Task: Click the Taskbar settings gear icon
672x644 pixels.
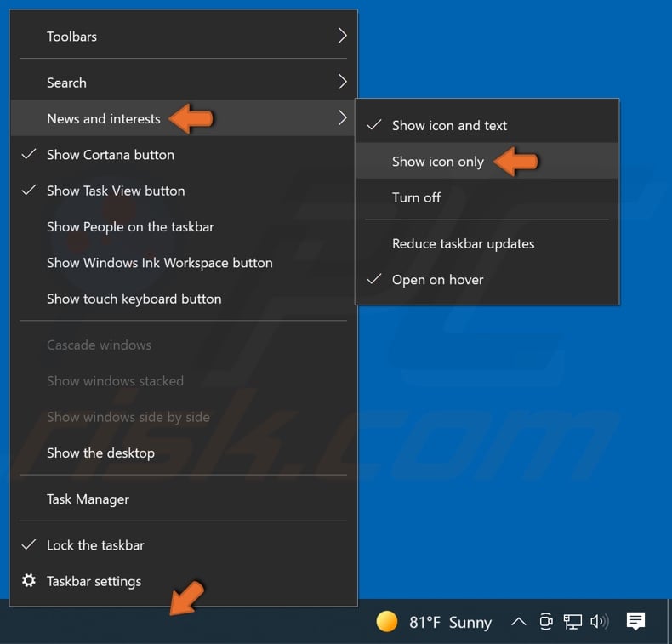Action: [29, 580]
